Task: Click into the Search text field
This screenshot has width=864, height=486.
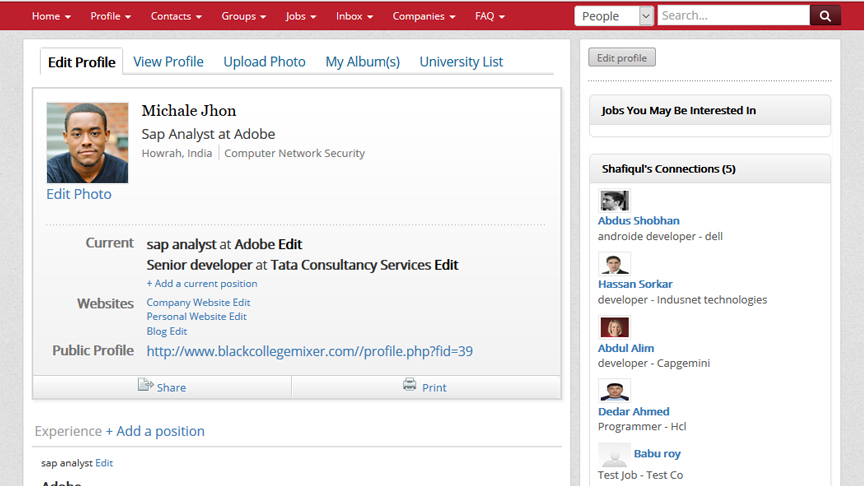Action: pos(732,16)
